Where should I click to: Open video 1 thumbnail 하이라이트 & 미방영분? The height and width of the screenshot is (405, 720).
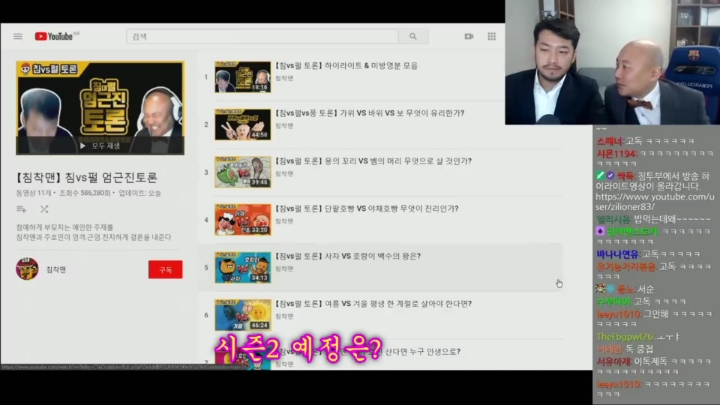(243, 77)
